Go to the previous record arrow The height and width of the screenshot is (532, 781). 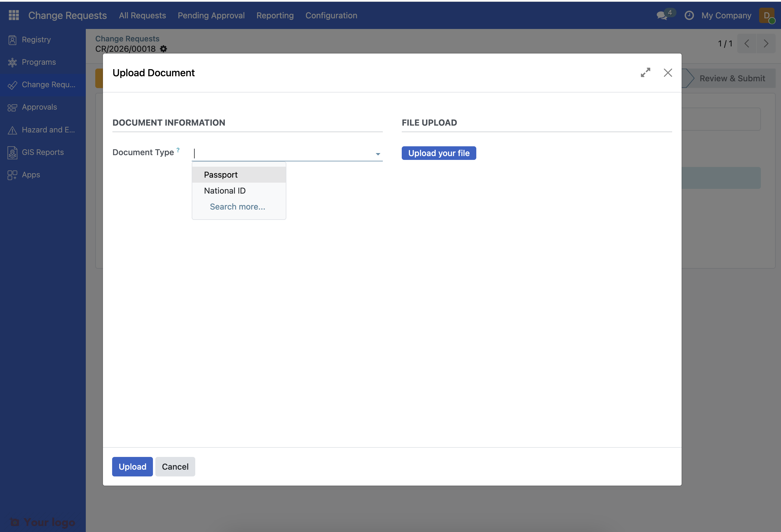point(746,44)
